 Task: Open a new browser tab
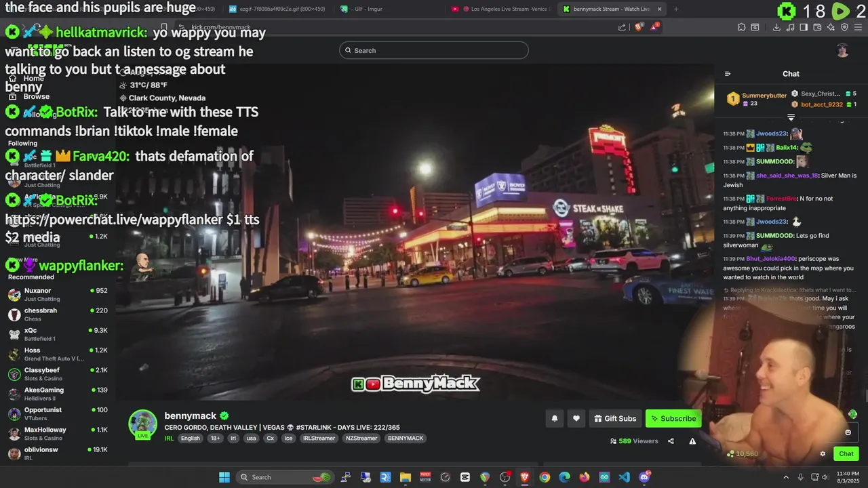(677, 9)
